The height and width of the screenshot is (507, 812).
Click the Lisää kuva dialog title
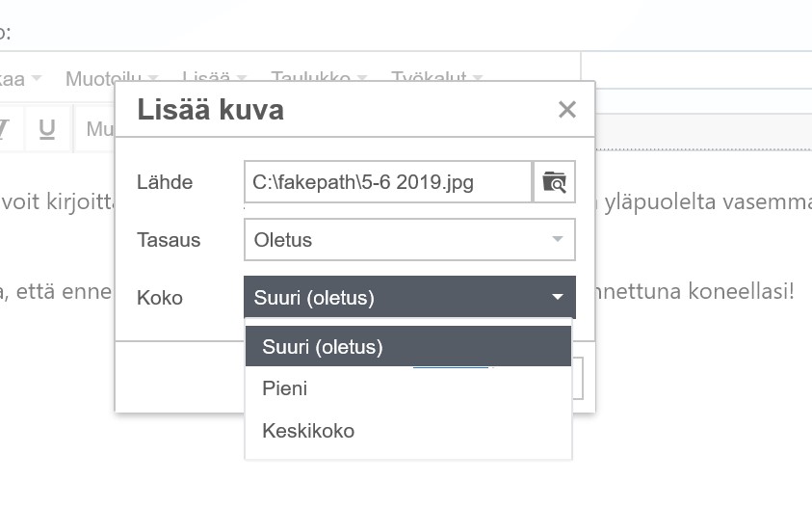[x=210, y=109]
